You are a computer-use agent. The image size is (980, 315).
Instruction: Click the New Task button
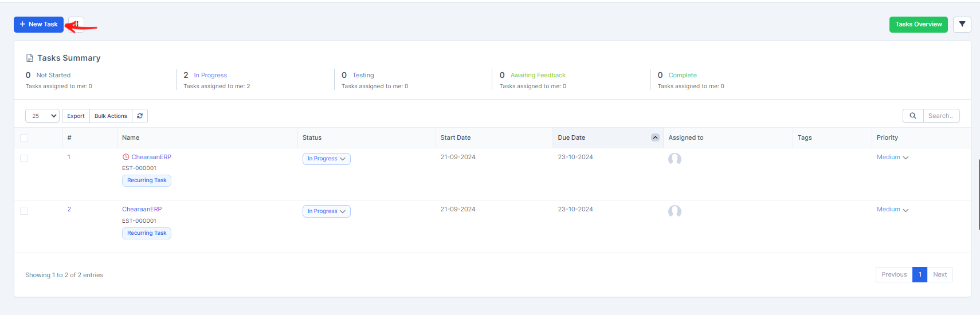38,25
